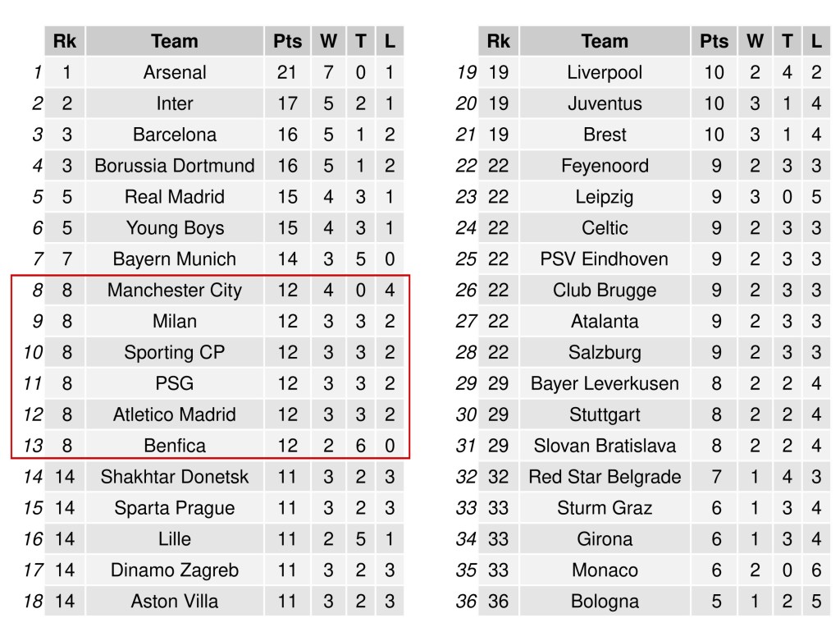
Task: Select the Liverpool team cell
Action: pyautogui.click(x=605, y=72)
